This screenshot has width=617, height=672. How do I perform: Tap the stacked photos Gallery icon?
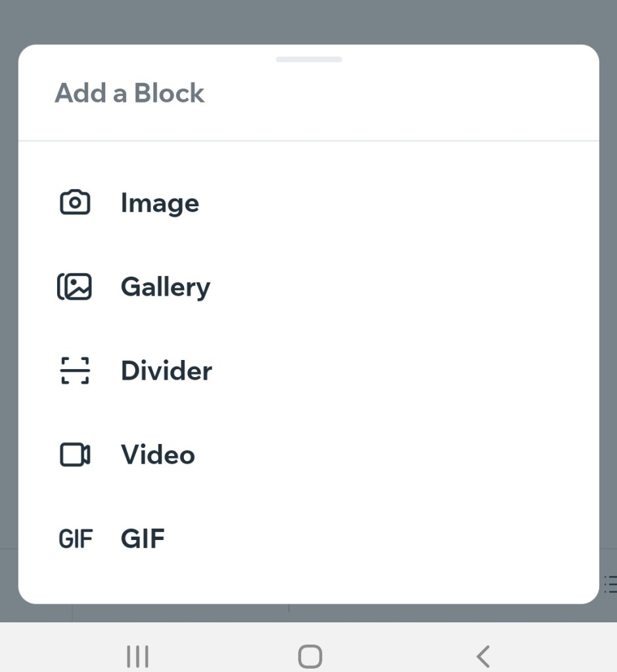75,287
